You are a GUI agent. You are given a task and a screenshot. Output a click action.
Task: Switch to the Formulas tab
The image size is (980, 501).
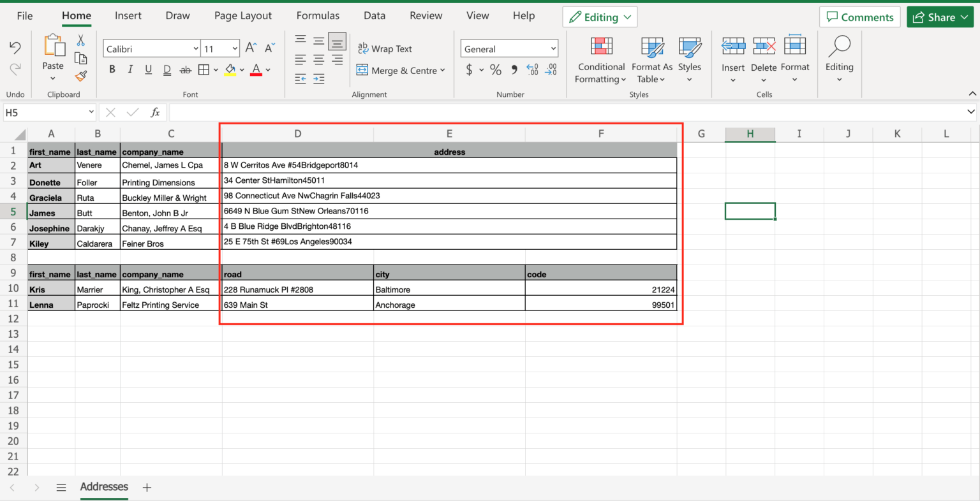pyautogui.click(x=318, y=15)
